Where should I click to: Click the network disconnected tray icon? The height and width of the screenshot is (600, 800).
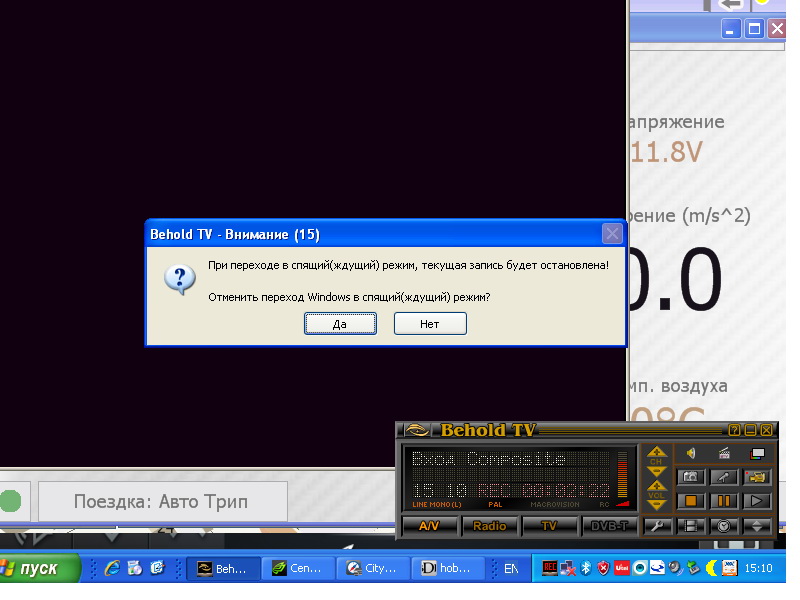click(567, 568)
